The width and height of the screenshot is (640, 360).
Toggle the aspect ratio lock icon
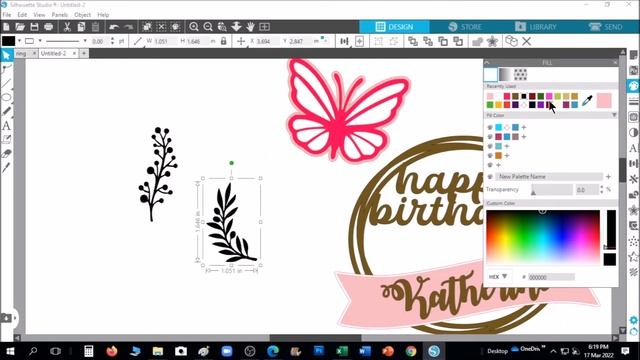[x=223, y=41]
